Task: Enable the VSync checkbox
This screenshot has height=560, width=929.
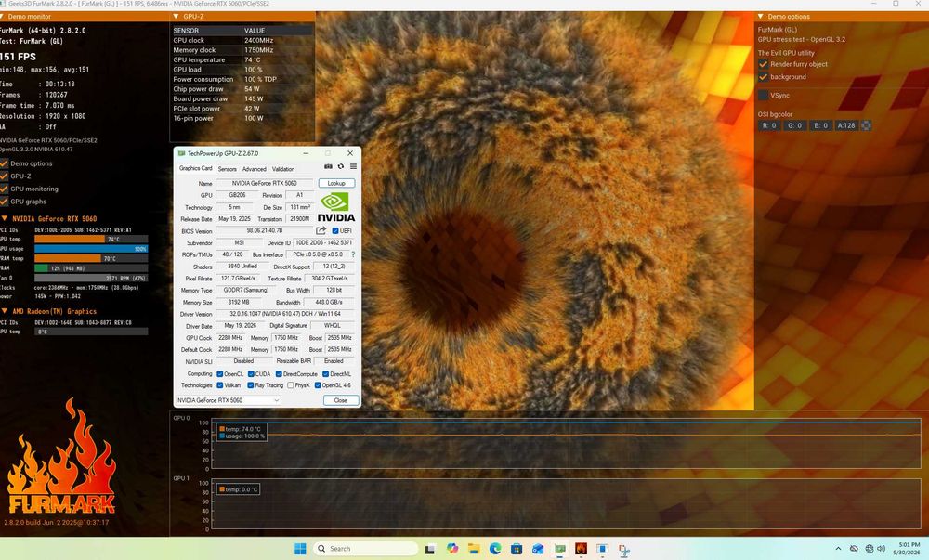Action: pyautogui.click(x=763, y=95)
